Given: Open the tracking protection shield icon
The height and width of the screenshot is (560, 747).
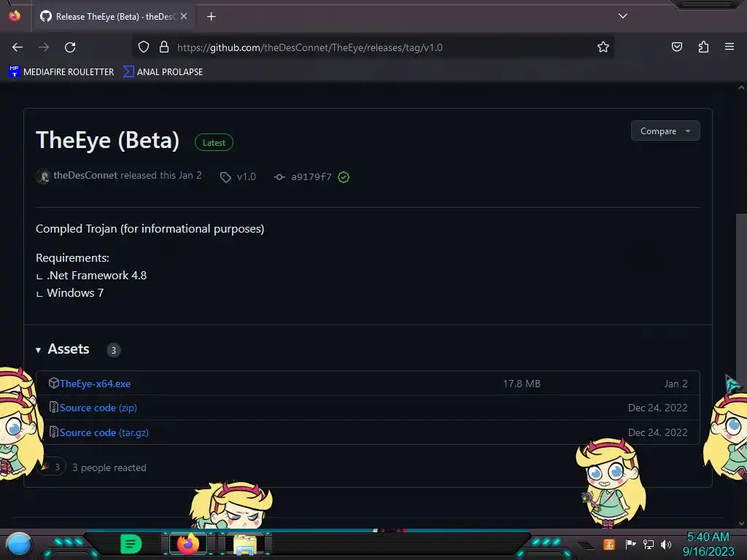Looking at the screenshot, I should pos(144,47).
